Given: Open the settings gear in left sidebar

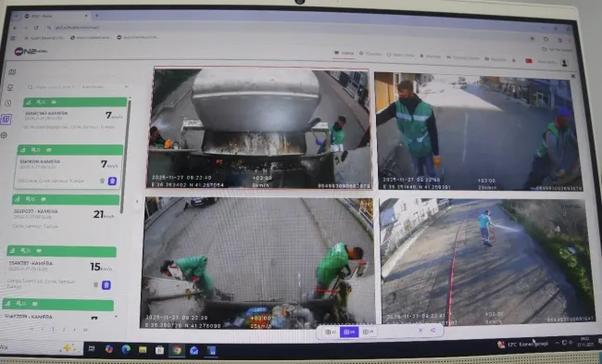Looking at the screenshot, I should click(x=5, y=135).
